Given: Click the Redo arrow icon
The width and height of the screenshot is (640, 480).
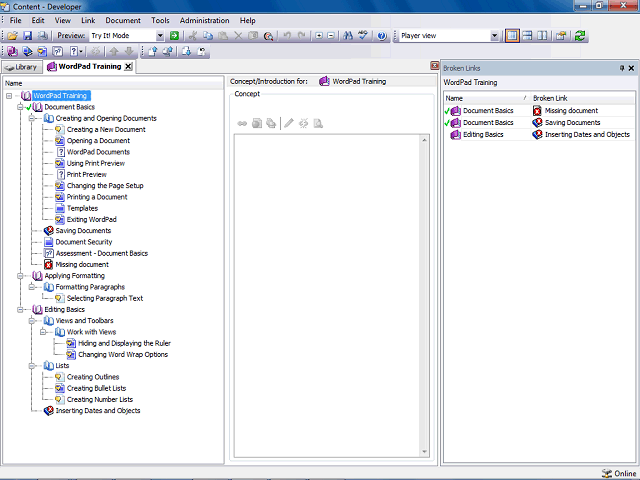Looking at the screenshot, I should pyautogui.click(x=302, y=36).
